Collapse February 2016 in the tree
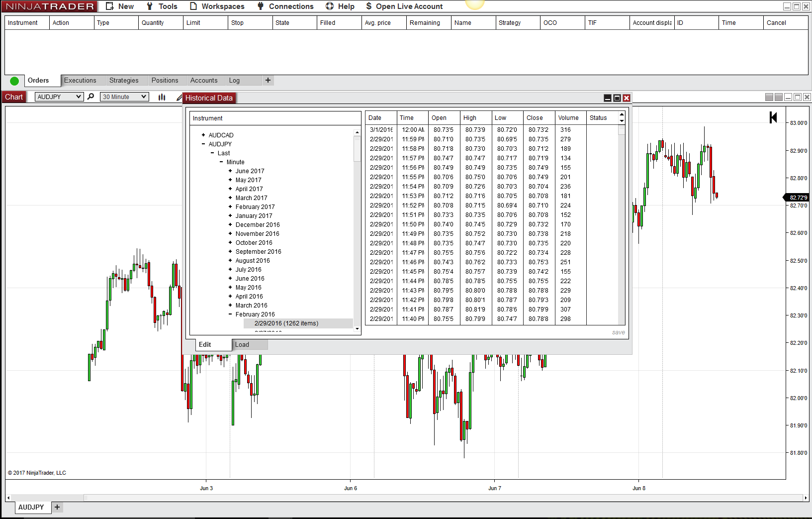Image resolution: width=812 pixels, height=519 pixels. [x=230, y=314]
